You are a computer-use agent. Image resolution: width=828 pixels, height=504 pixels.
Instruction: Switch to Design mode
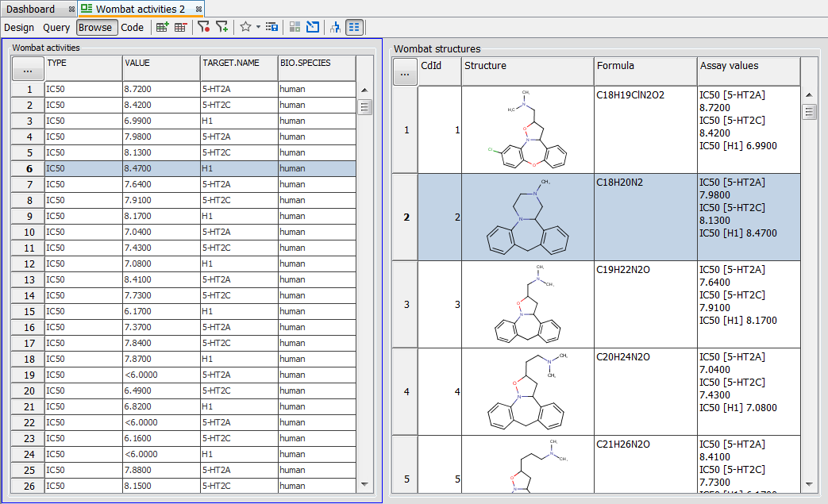[x=19, y=27]
